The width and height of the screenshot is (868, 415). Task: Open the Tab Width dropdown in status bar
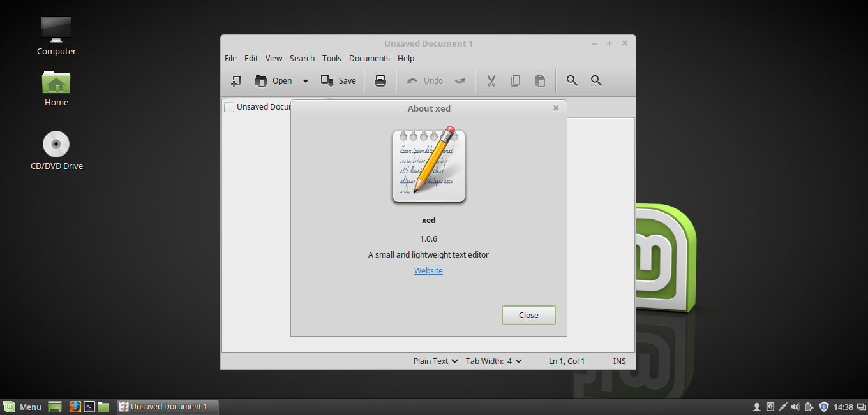click(x=493, y=361)
